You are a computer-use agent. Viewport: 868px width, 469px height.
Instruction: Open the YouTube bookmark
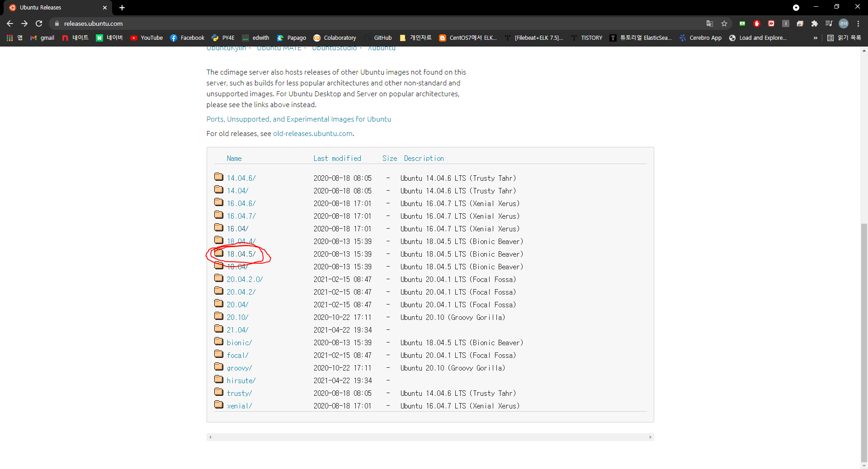[x=146, y=38]
